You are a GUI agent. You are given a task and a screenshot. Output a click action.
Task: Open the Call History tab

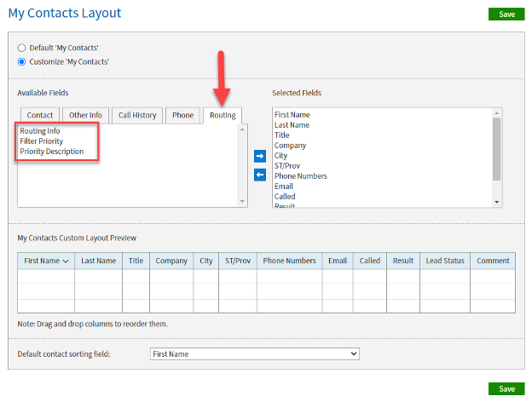pos(137,115)
